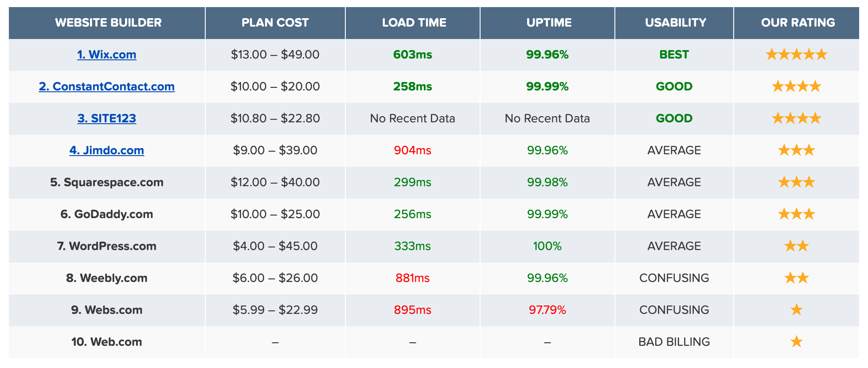Open the Wix.com link
This screenshot has height=368, width=868.
[106, 55]
